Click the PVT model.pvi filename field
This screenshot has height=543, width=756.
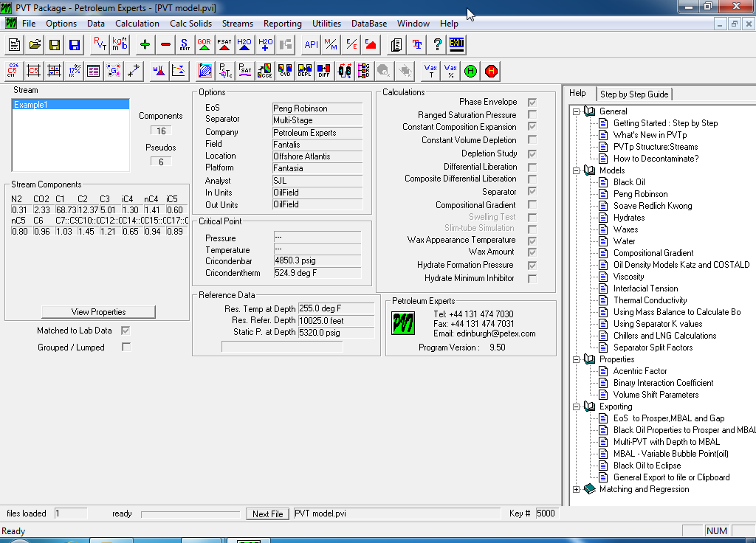pyautogui.click(x=396, y=513)
